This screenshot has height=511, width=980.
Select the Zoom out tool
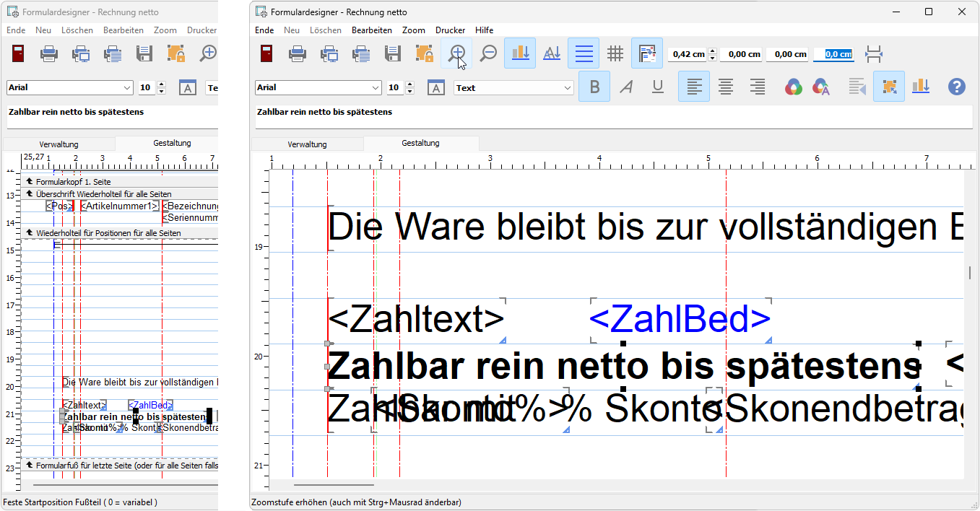(x=487, y=53)
